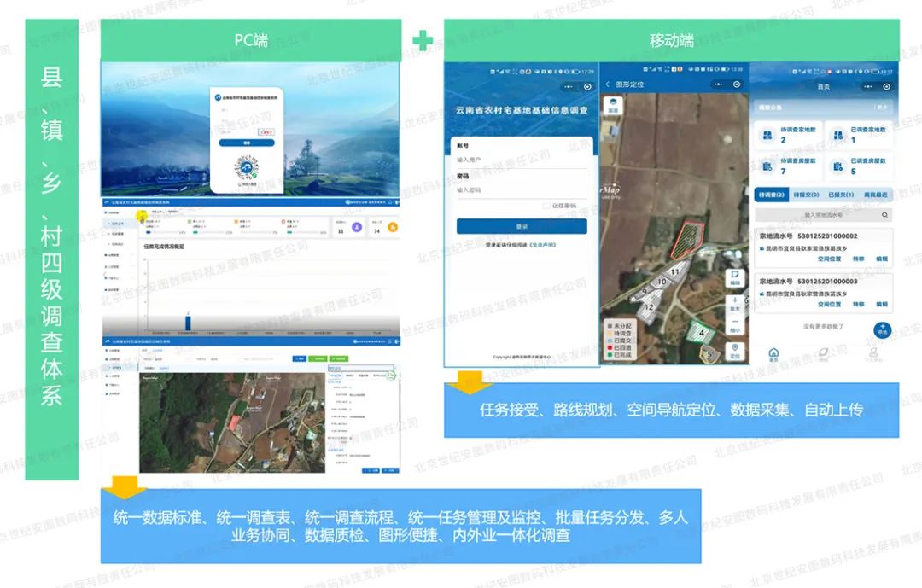Tick the 记住密码 remember password checkbox

click(546, 206)
